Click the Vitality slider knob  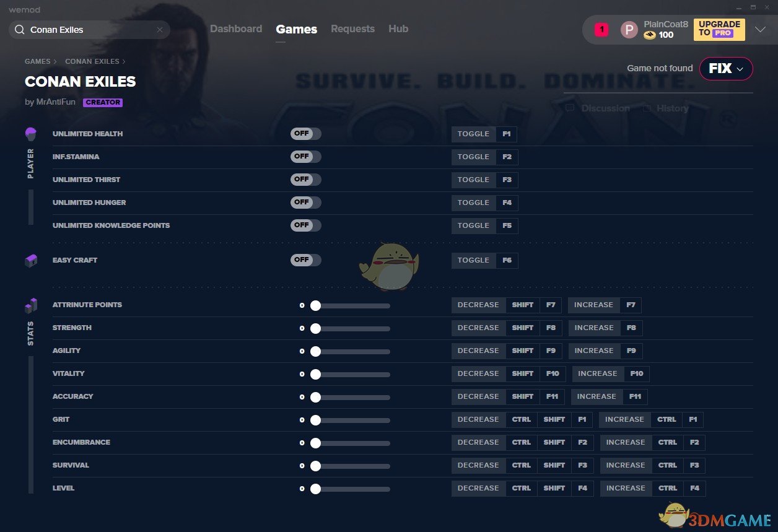point(315,374)
